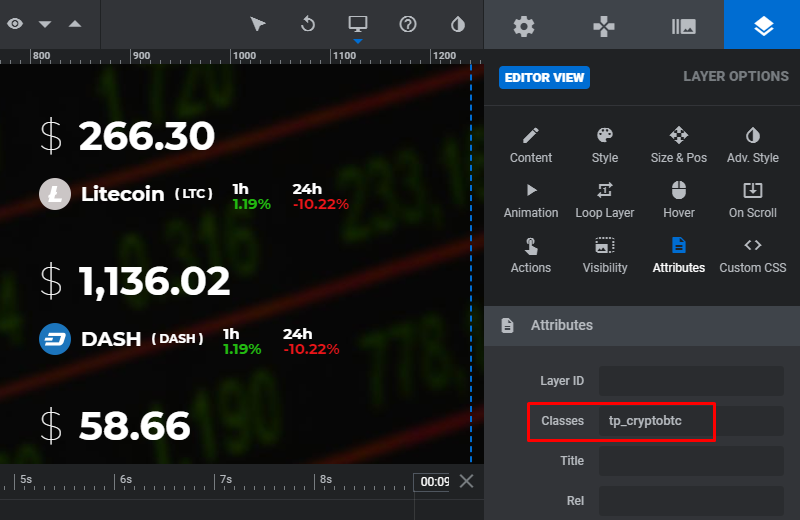The width and height of the screenshot is (800, 520).
Task: Click the LAYER OPTIONS heading
Action: point(736,77)
